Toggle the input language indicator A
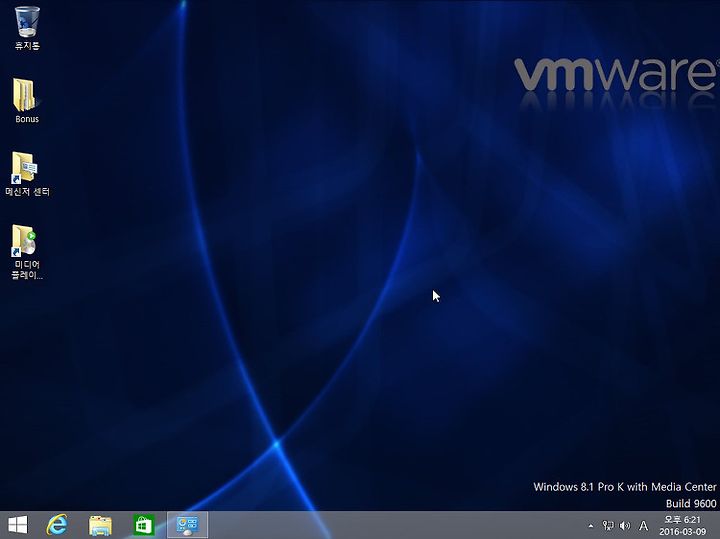Image resolution: width=720 pixels, height=539 pixels. (x=643, y=526)
